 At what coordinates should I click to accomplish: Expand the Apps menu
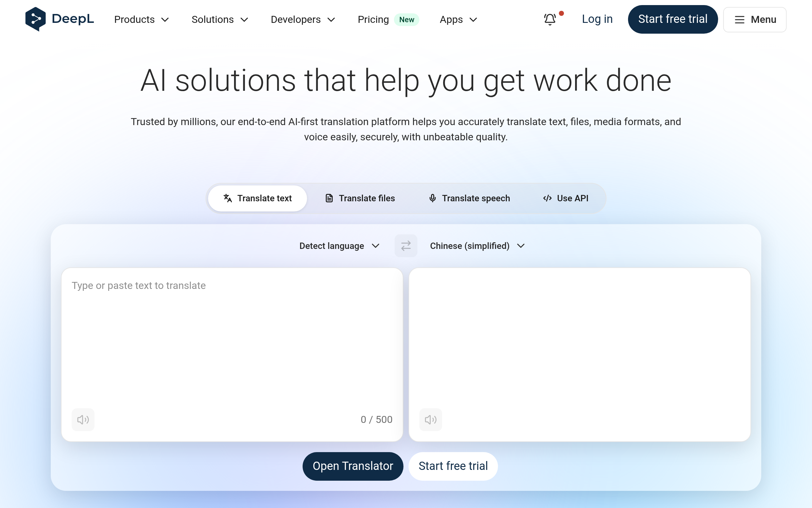pos(458,19)
